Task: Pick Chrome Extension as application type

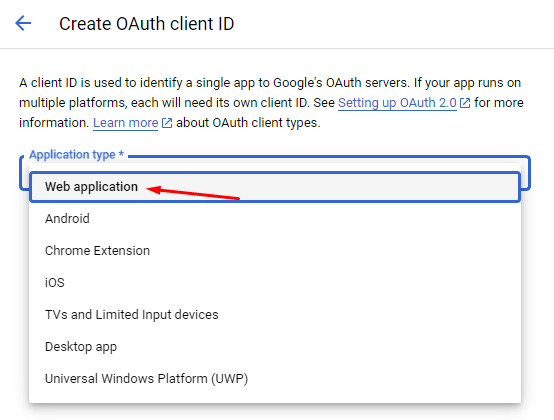Action: 275,251
